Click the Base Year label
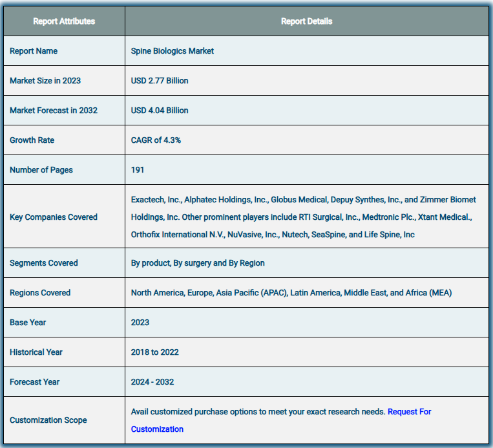493x448 pixels. click(x=28, y=323)
